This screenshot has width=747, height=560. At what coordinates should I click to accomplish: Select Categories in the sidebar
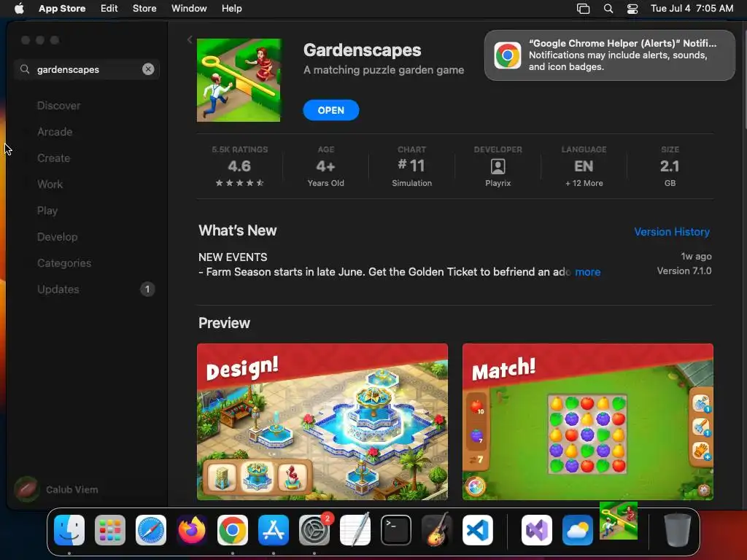[64, 262]
